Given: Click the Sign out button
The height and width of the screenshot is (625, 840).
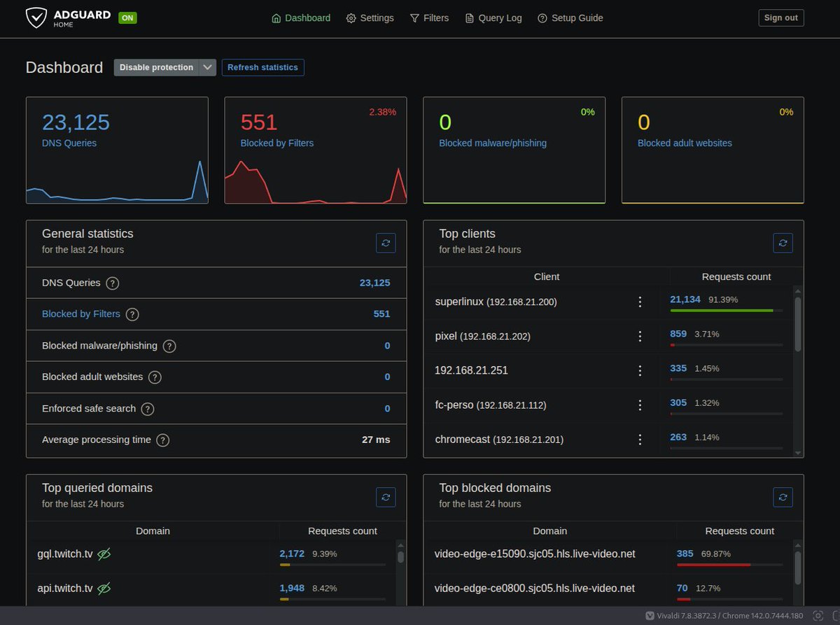Looking at the screenshot, I should (781, 18).
